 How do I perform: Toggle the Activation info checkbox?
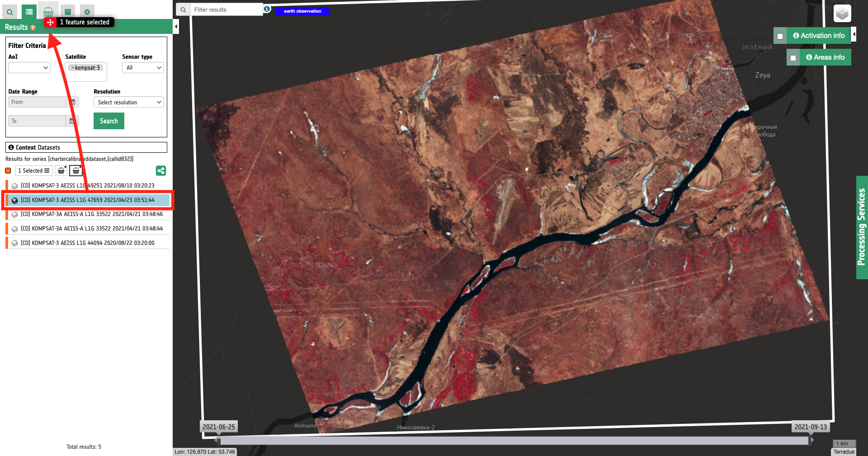[x=780, y=36]
